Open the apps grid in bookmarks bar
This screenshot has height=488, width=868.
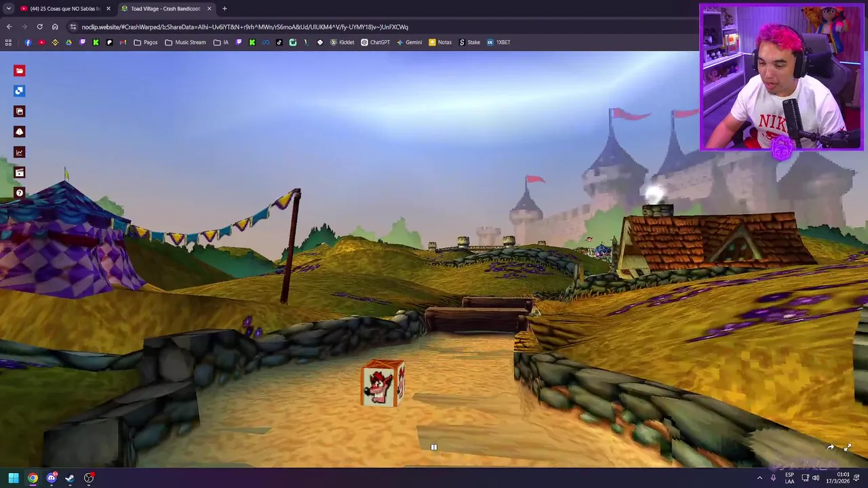point(8,42)
